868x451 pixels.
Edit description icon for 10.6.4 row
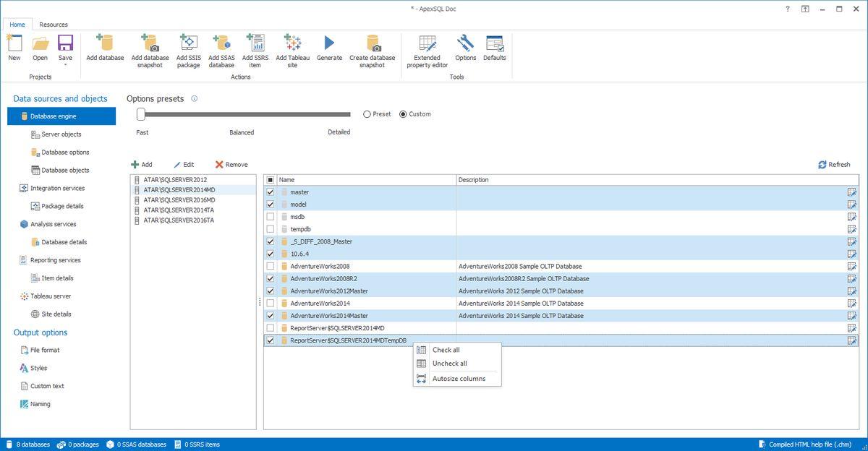click(x=852, y=254)
